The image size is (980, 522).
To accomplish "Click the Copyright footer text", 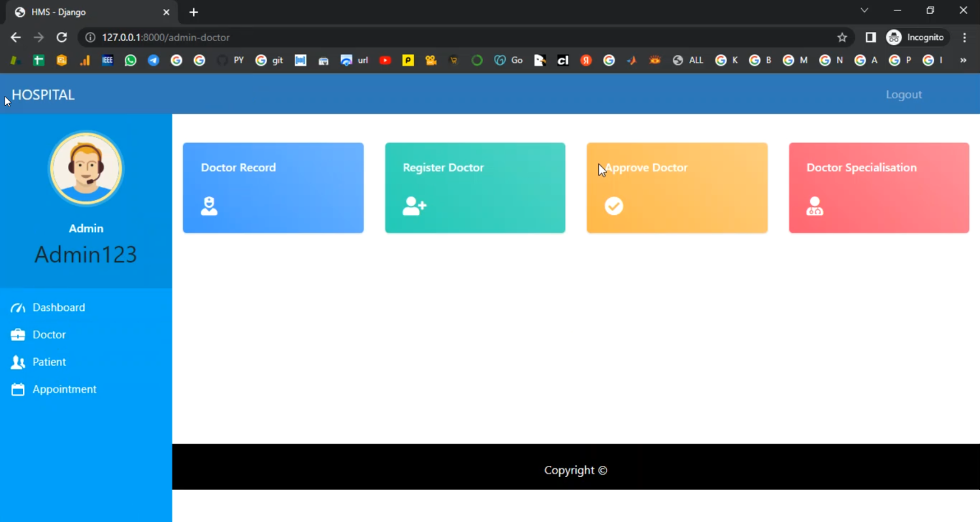I will coord(576,470).
